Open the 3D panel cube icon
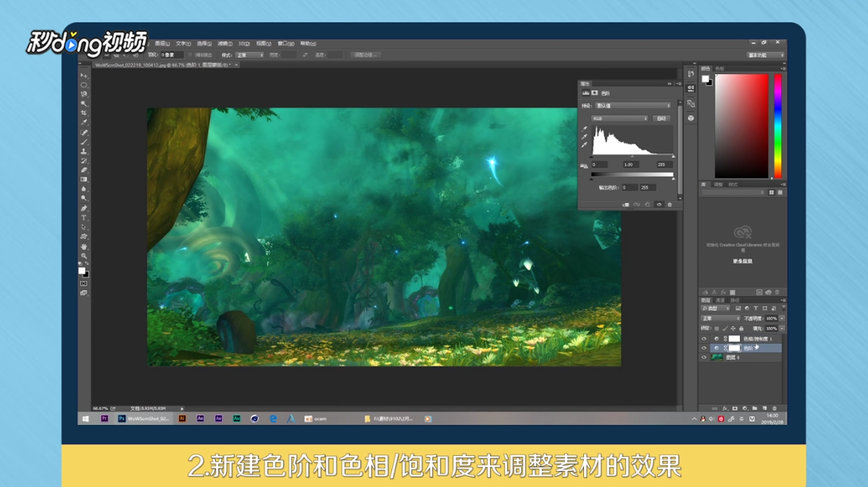 tap(691, 118)
